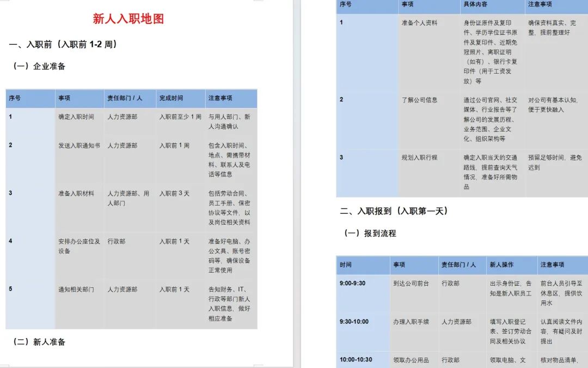Click the subheading （一）报到流程
Viewport: 588px width, 368px height.
click(370, 233)
